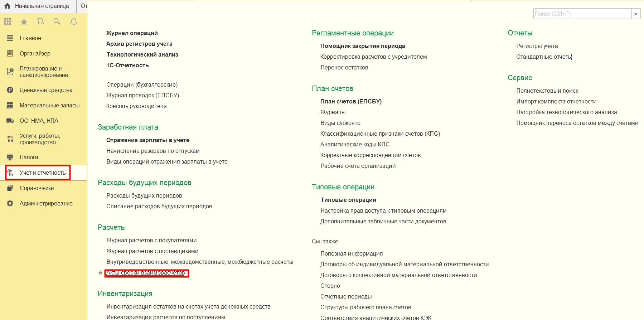Click Услуги, работы, производство icon
644x320 pixels.
tap(10, 139)
